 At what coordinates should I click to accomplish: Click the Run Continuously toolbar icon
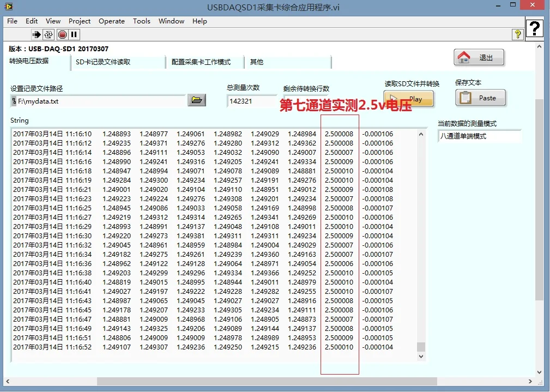(x=49, y=34)
